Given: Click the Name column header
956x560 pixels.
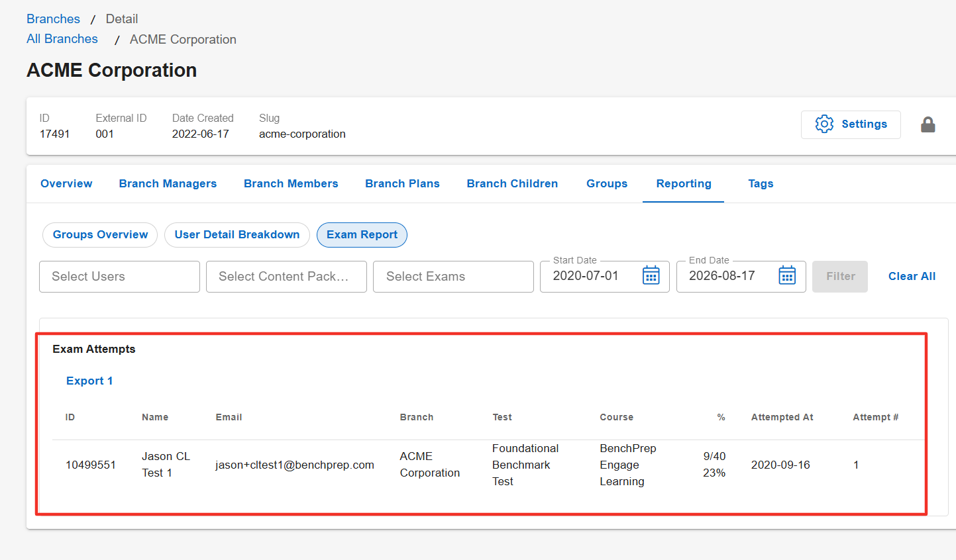Looking at the screenshot, I should (x=155, y=417).
